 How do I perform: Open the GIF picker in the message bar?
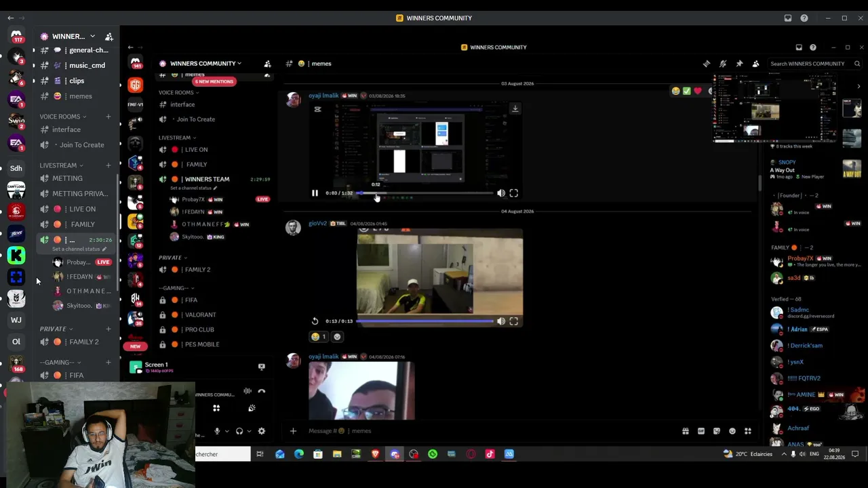[701, 431]
